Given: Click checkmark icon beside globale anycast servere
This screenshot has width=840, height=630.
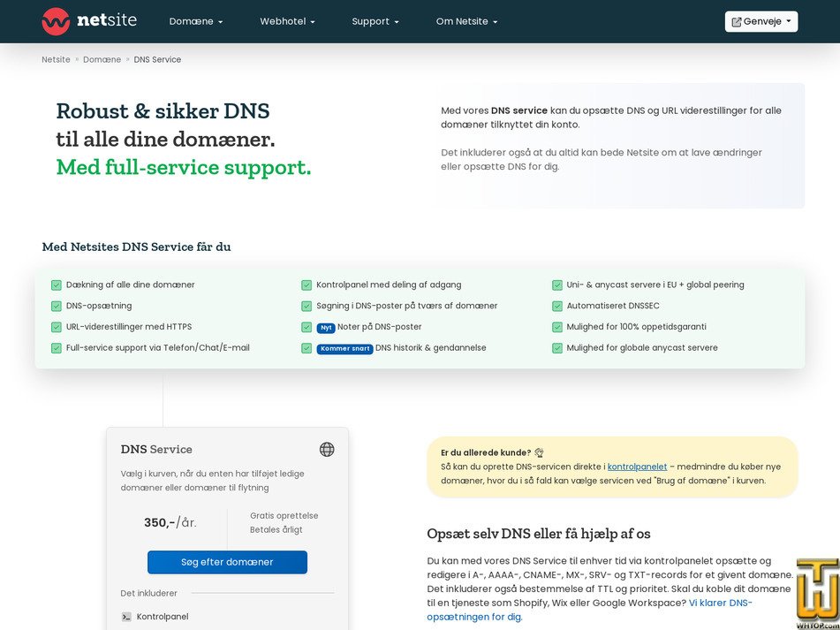Looking at the screenshot, I should point(557,348).
